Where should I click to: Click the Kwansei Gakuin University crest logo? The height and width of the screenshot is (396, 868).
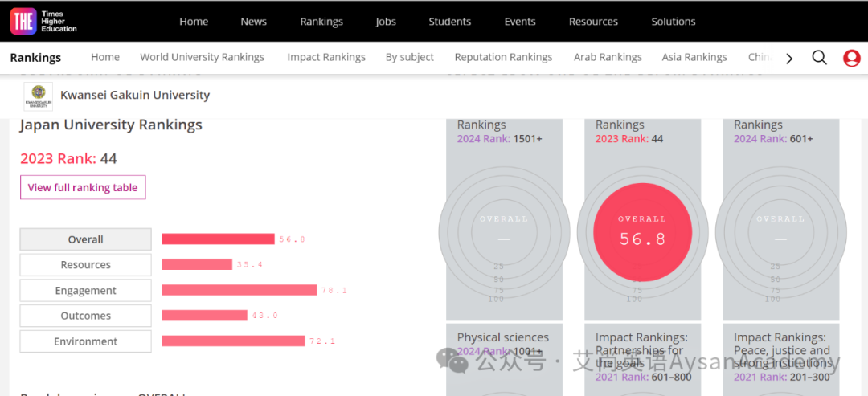39,96
